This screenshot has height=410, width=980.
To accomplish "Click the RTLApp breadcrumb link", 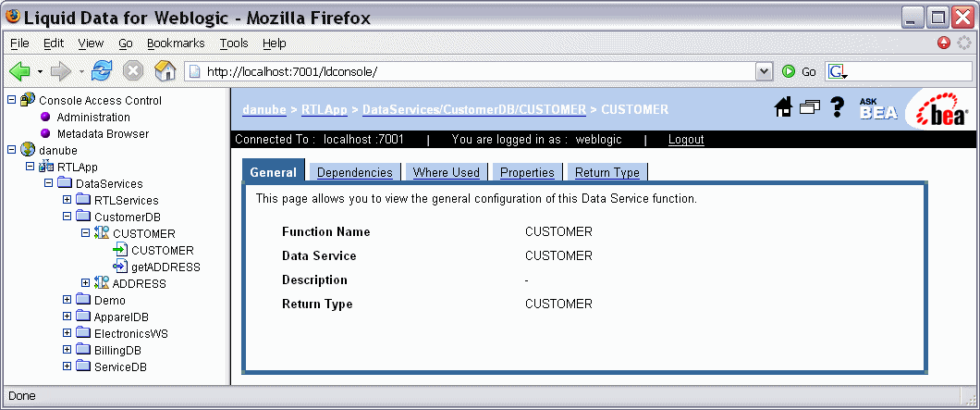I will pos(325,109).
